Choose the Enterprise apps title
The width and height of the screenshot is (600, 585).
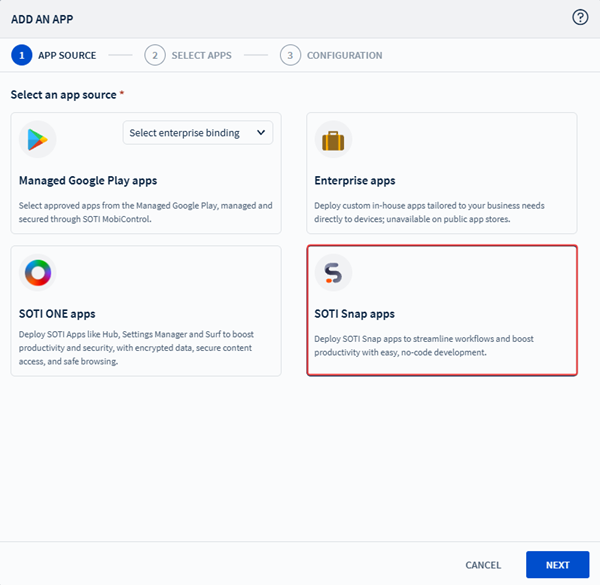coord(355,181)
